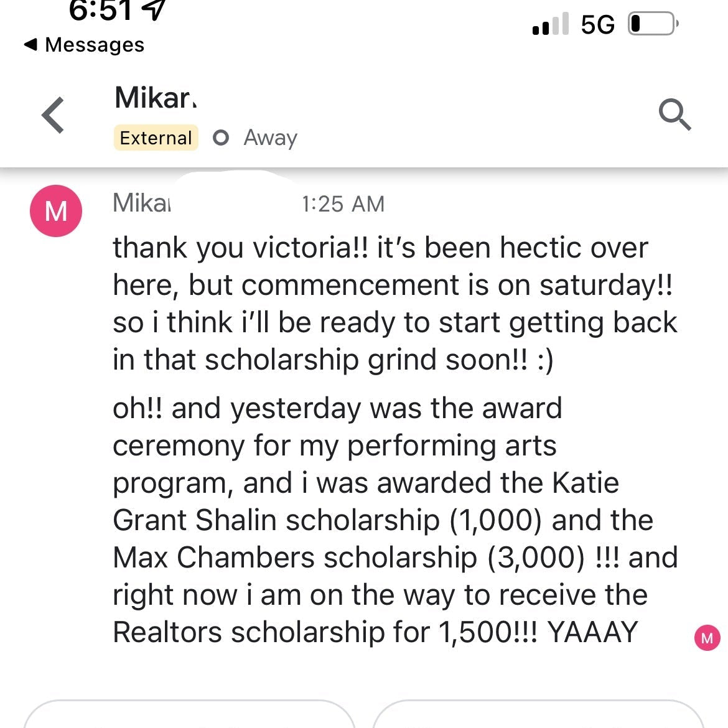
Task: Tap the cellular signal bars
Action: coord(551,24)
